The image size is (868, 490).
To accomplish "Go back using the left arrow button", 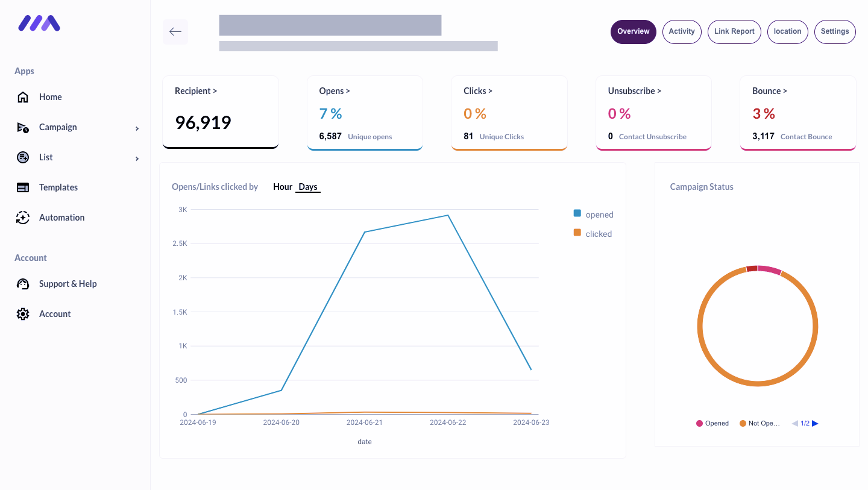I will pyautogui.click(x=175, y=32).
